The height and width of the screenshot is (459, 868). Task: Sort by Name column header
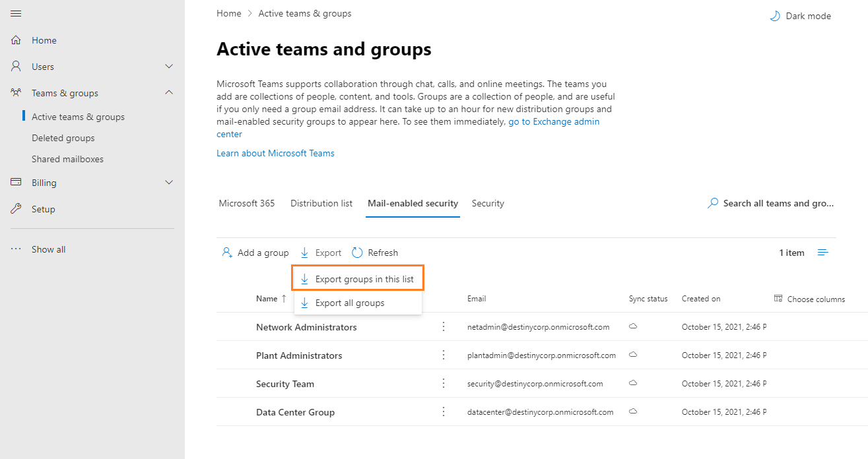267,299
